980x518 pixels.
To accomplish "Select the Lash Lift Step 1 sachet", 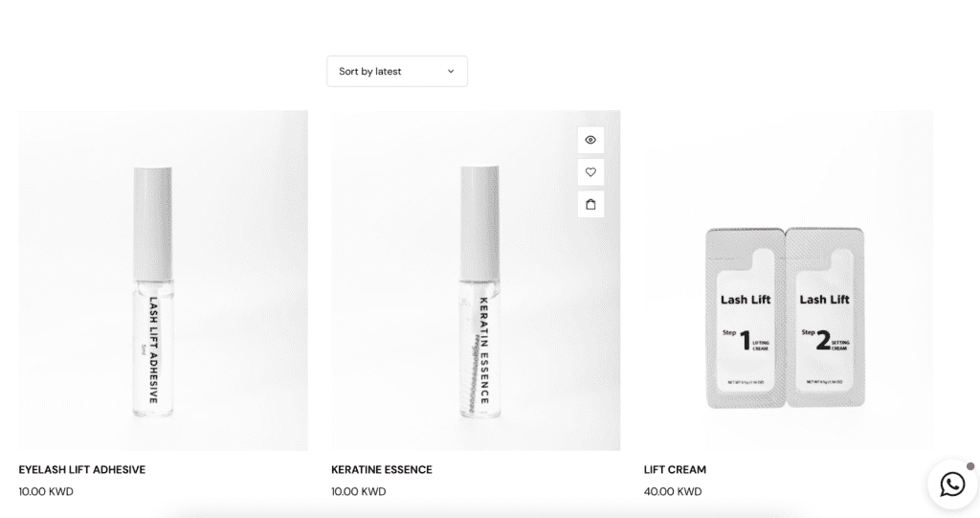I will [746, 318].
